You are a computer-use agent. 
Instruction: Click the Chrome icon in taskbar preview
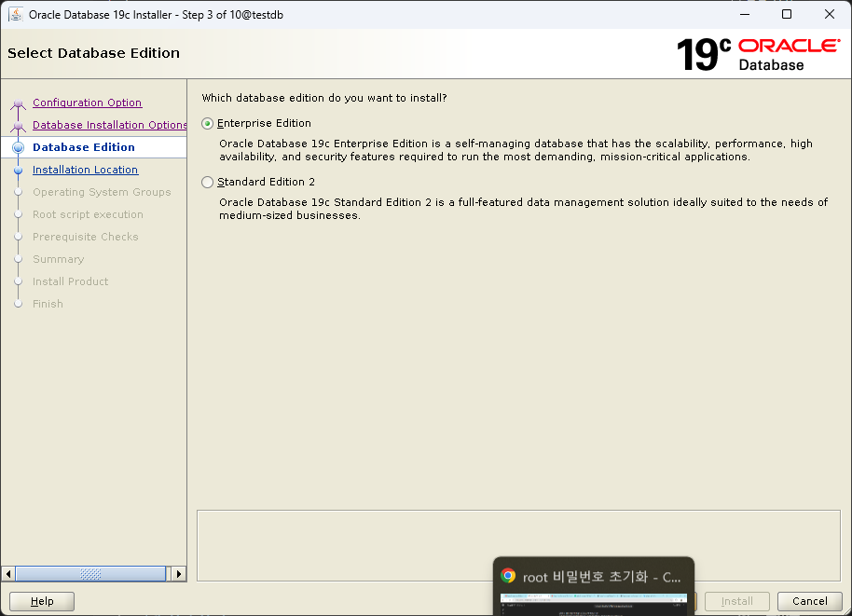[x=508, y=576]
